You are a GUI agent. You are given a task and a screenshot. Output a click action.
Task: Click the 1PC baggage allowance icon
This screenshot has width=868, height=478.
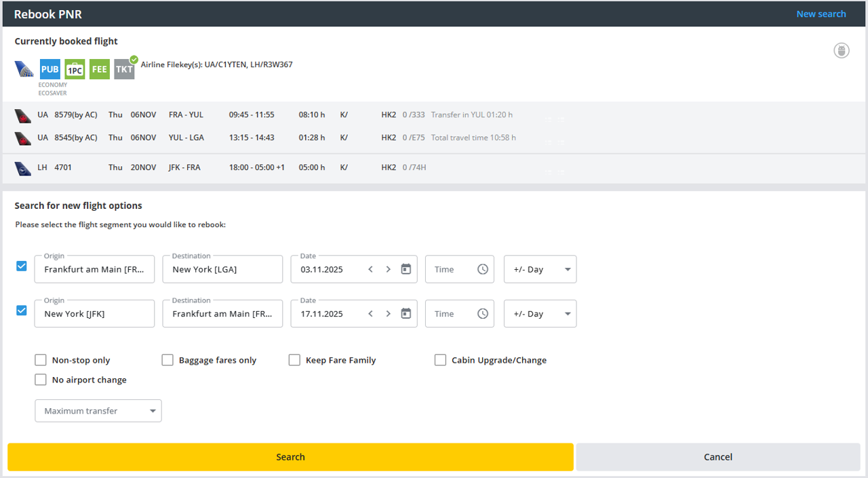click(x=75, y=69)
